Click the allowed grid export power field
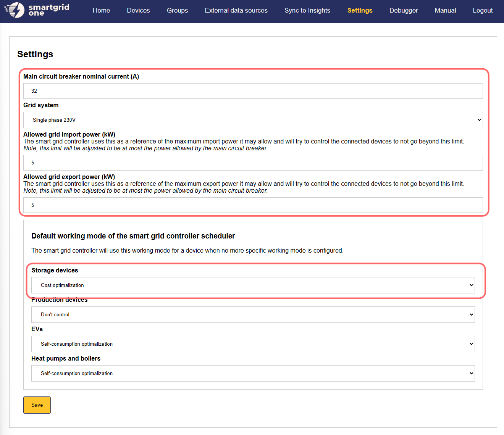 pyautogui.click(x=253, y=205)
